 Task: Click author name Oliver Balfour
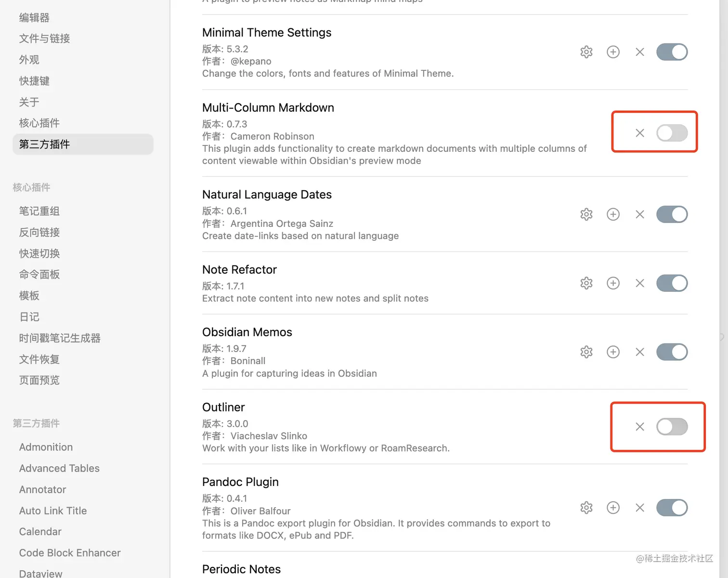tap(260, 511)
